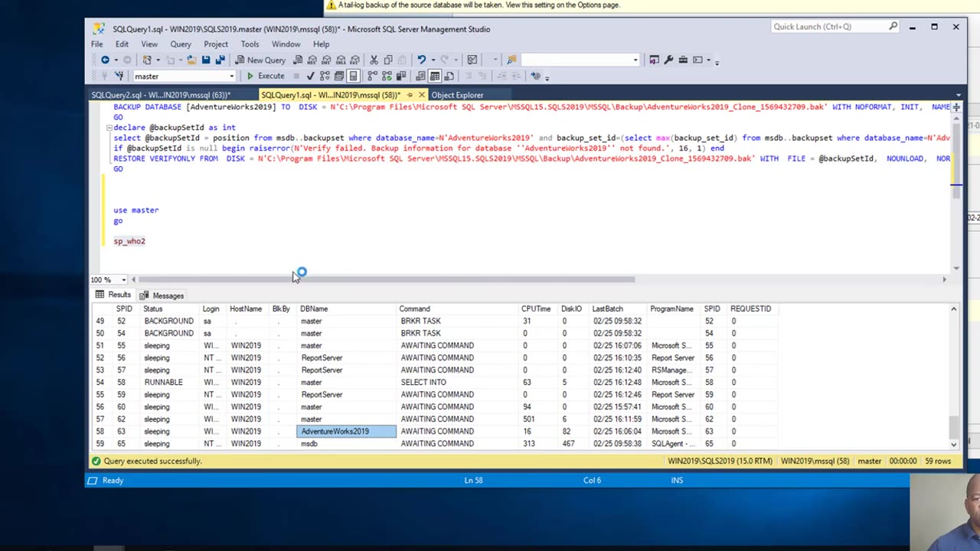980x551 pixels.
Task: Click Specify Values for Template Parameters icon
Action: click(x=536, y=76)
